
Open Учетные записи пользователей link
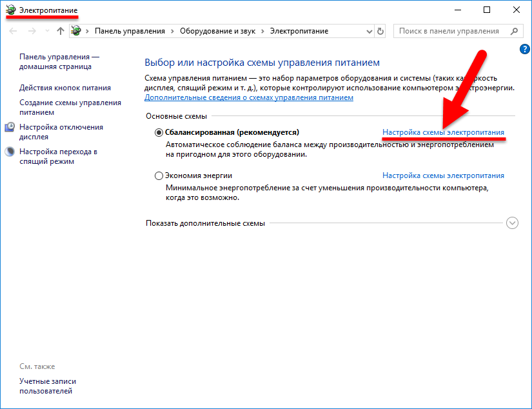[x=48, y=386]
